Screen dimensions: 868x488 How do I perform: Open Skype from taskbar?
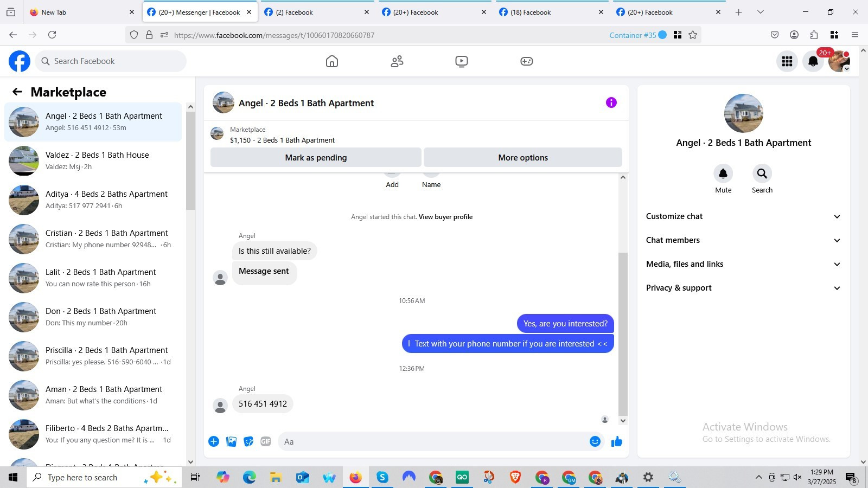pos(382,477)
